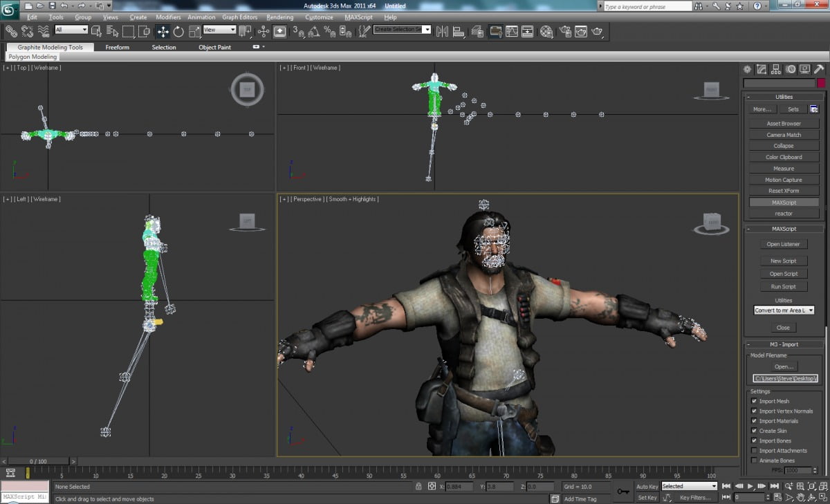Collapse the MAXScript rollout header

pos(784,229)
